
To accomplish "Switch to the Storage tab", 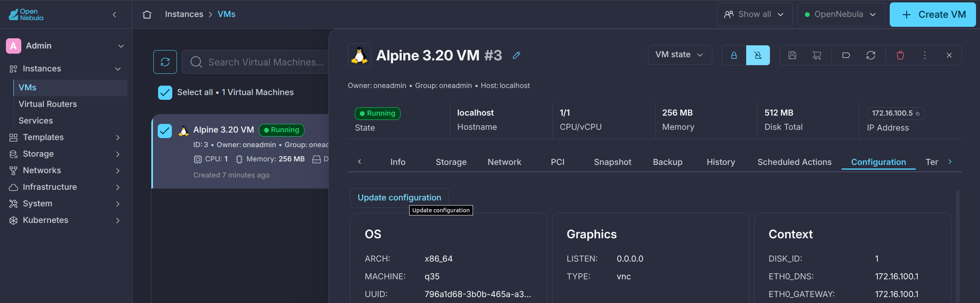I will pyautogui.click(x=451, y=162).
